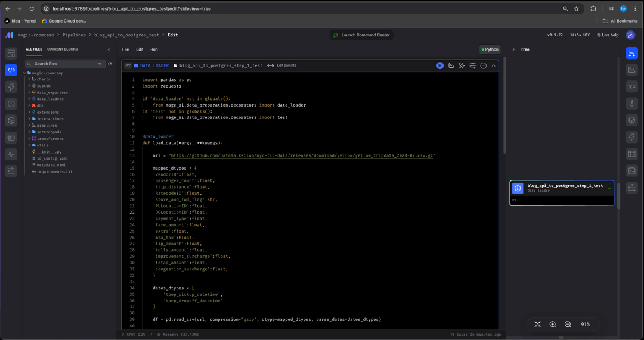Select the code editor icon in left sidebar
The image size is (644, 340).
(11, 70)
